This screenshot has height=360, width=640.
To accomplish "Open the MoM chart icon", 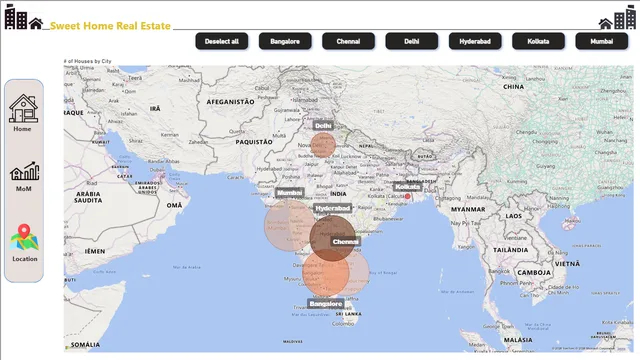I will click(x=24, y=171).
